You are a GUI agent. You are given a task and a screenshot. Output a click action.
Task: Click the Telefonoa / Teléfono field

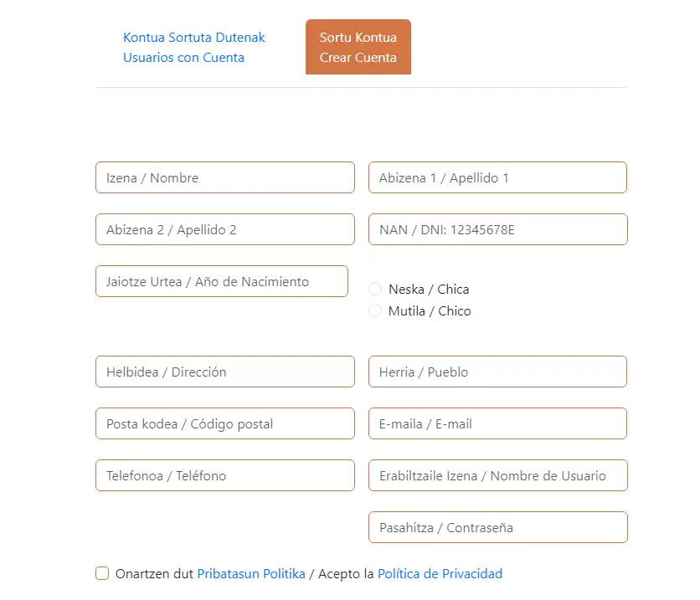click(225, 475)
